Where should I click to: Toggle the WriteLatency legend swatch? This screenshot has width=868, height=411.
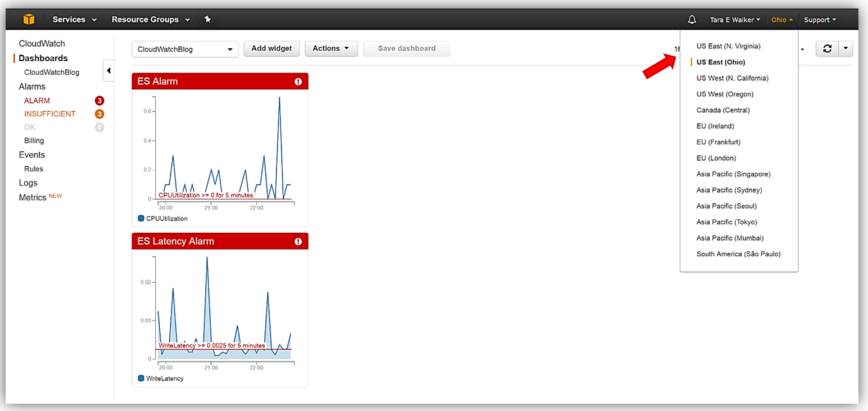coord(141,378)
